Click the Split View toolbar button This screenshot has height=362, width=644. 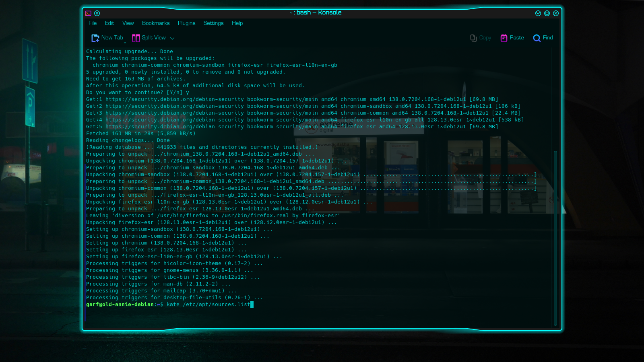click(149, 38)
